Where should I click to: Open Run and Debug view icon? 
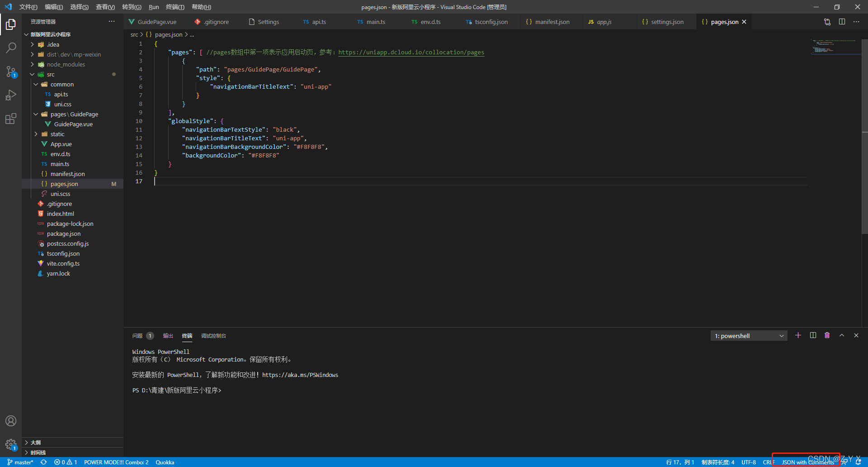(11, 95)
